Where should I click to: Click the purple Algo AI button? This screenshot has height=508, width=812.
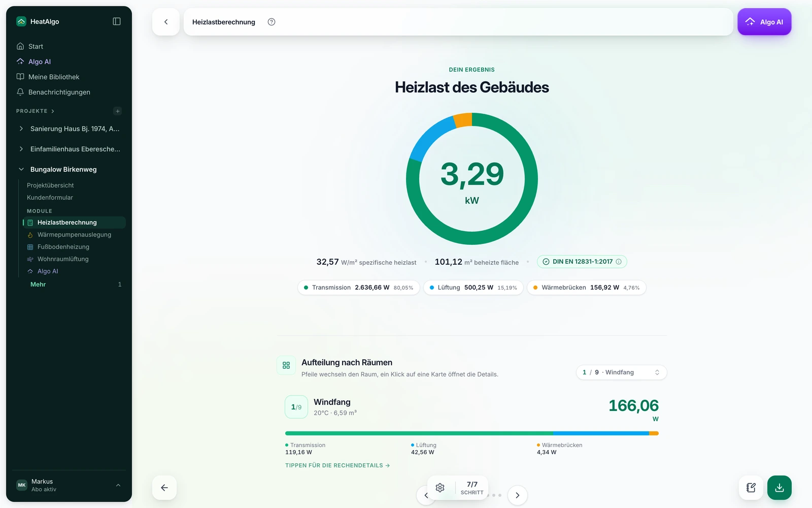click(764, 22)
